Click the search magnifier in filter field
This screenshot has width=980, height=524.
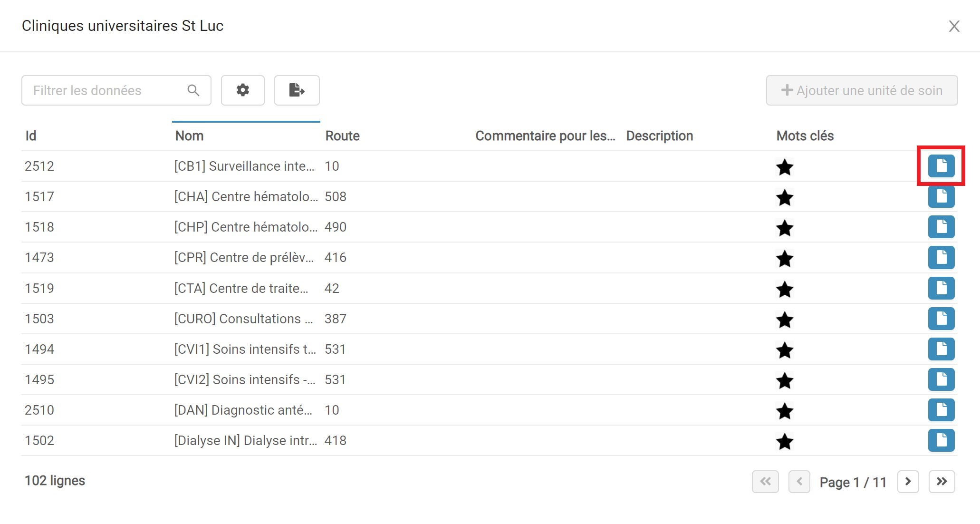pos(193,90)
